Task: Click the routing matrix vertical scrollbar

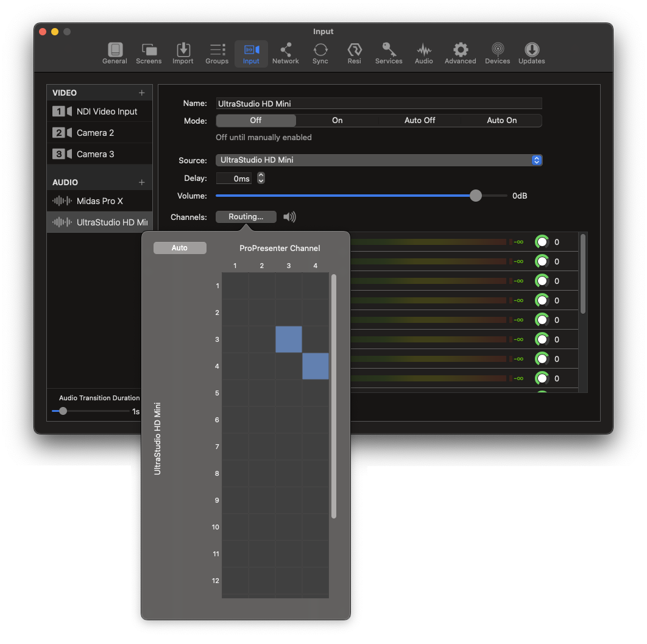Action: [334, 396]
